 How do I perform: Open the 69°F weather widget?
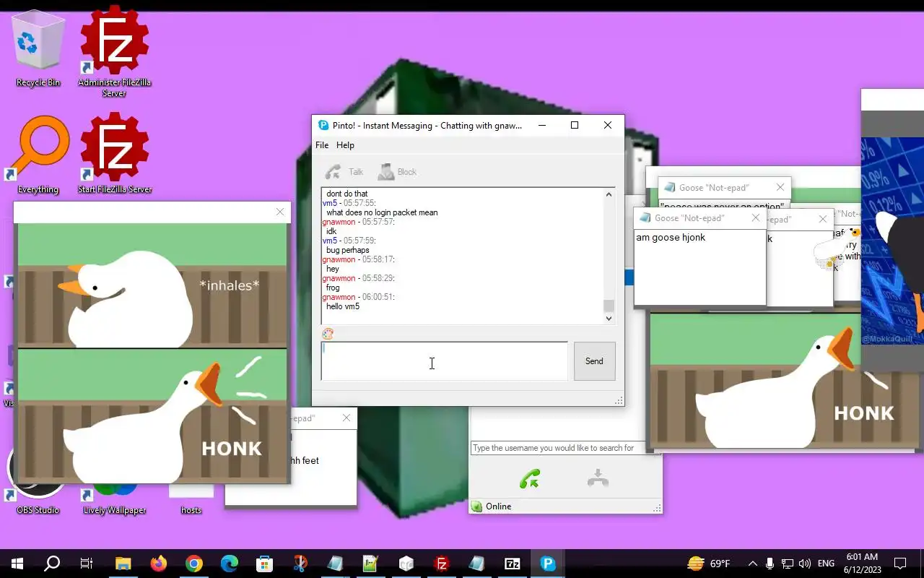coord(708,564)
